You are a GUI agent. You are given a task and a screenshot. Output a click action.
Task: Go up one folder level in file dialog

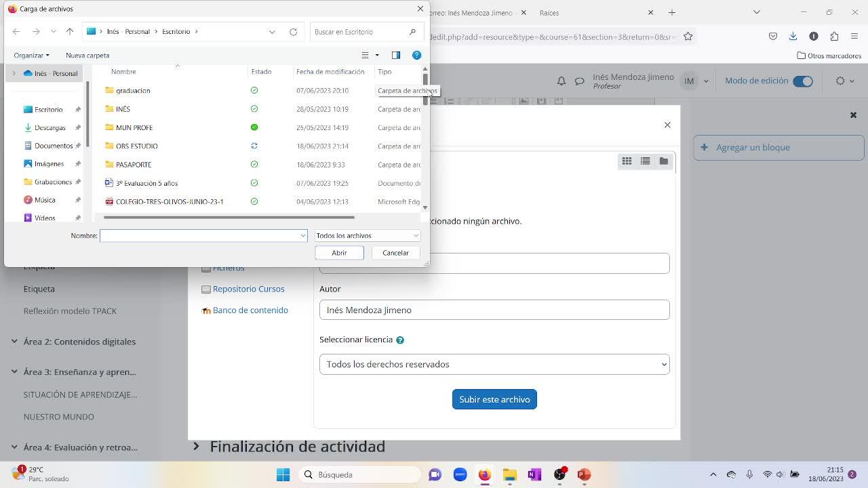click(70, 32)
